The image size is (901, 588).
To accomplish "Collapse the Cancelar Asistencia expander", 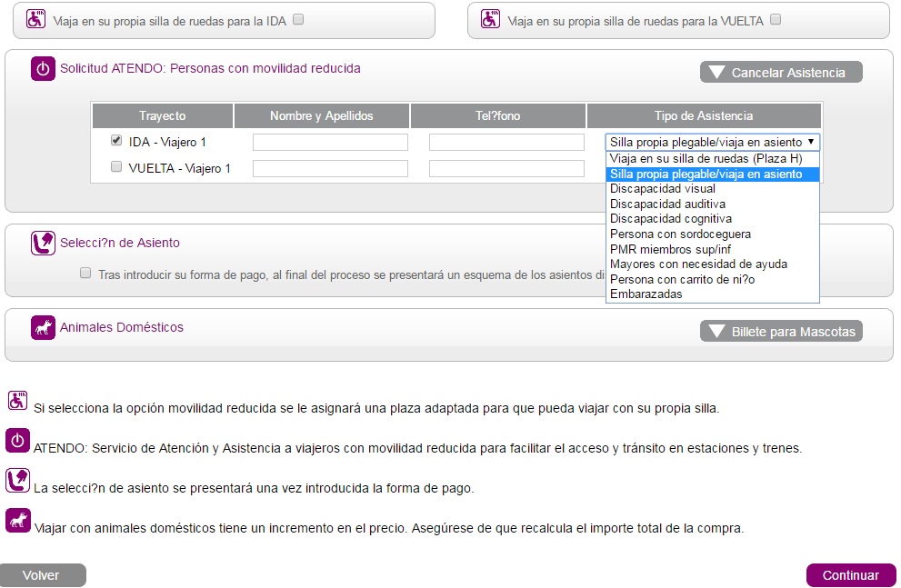I will click(x=780, y=73).
